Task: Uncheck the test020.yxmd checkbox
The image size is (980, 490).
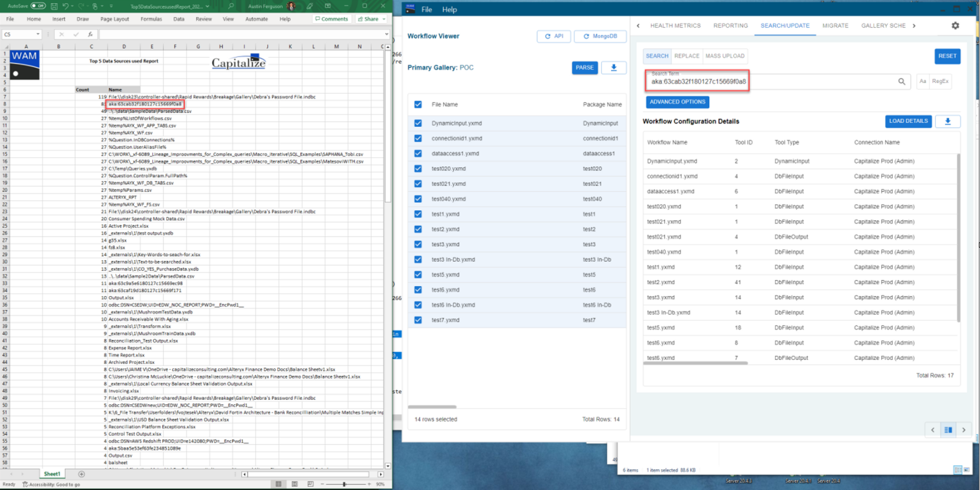Action: click(418, 169)
